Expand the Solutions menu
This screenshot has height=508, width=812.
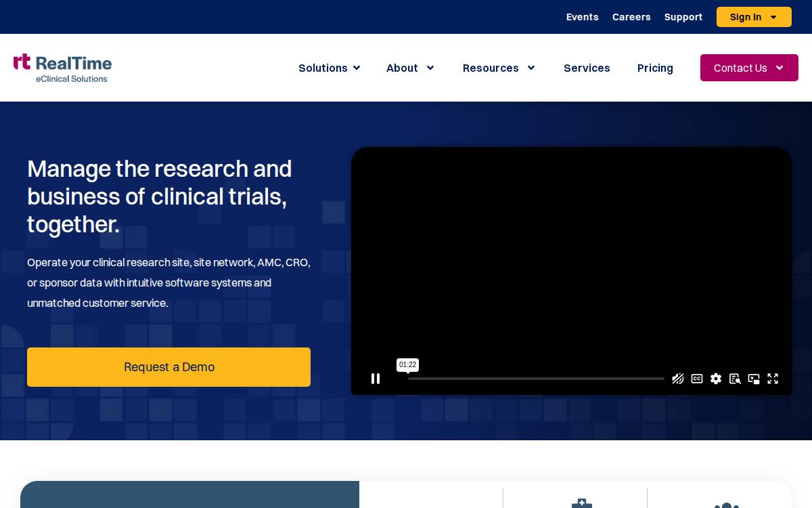pyautogui.click(x=330, y=68)
